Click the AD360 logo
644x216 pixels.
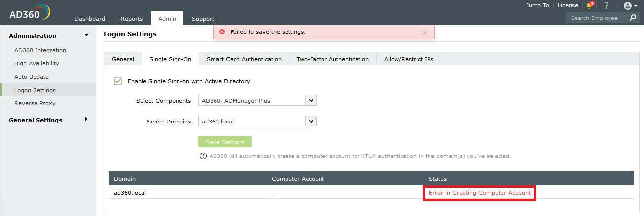tap(30, 12)
